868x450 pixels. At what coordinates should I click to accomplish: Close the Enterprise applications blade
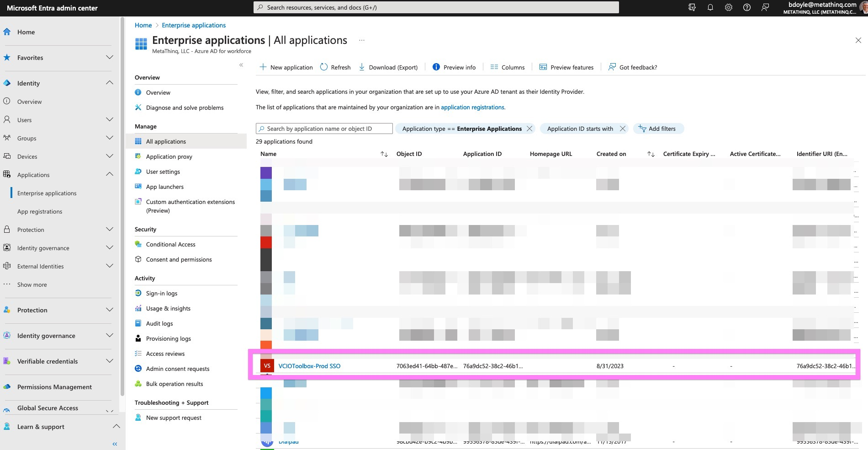pyautogui.click(x=858, y=40)
